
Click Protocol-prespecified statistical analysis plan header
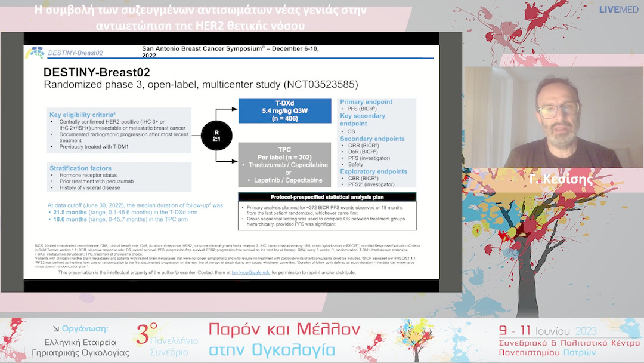[x=327, y=197]
